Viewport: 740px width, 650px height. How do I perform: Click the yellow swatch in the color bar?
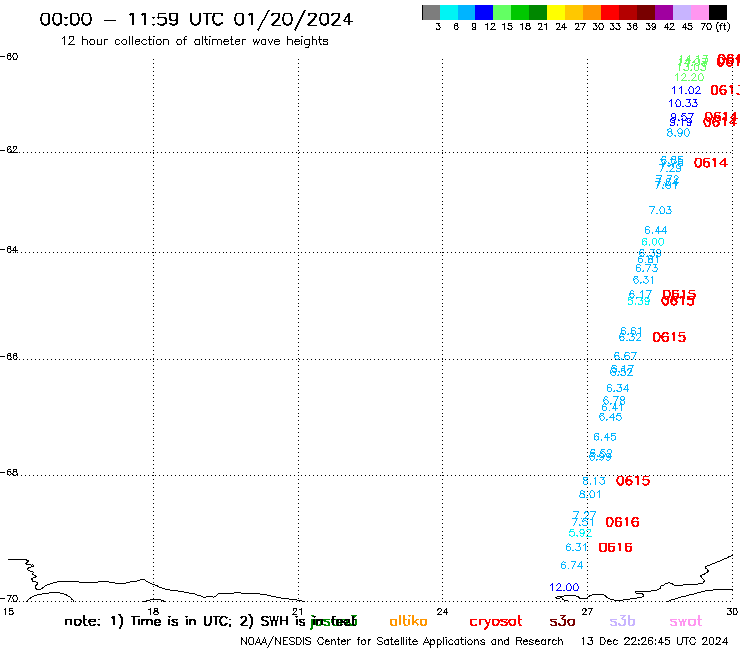[556, 12]
